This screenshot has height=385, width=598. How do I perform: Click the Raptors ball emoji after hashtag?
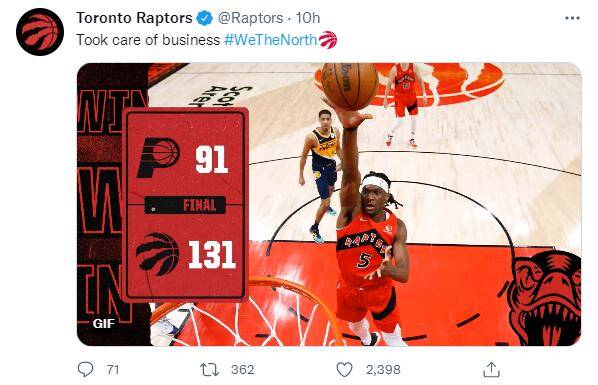pos(328,40)
